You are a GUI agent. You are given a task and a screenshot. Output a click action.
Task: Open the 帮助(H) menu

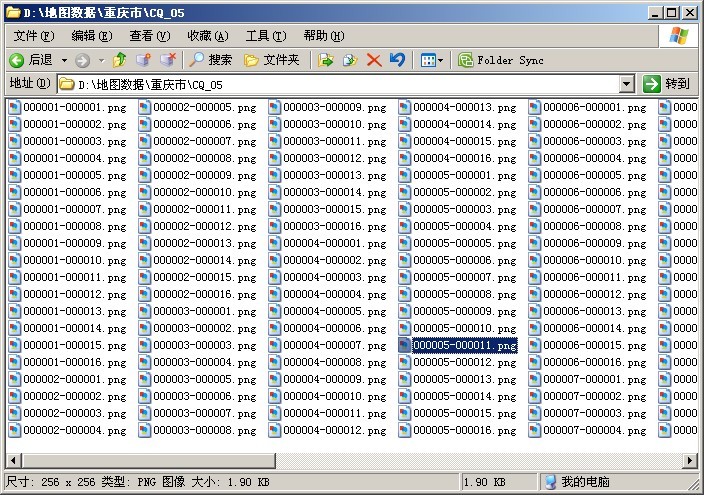click(324, 36)
